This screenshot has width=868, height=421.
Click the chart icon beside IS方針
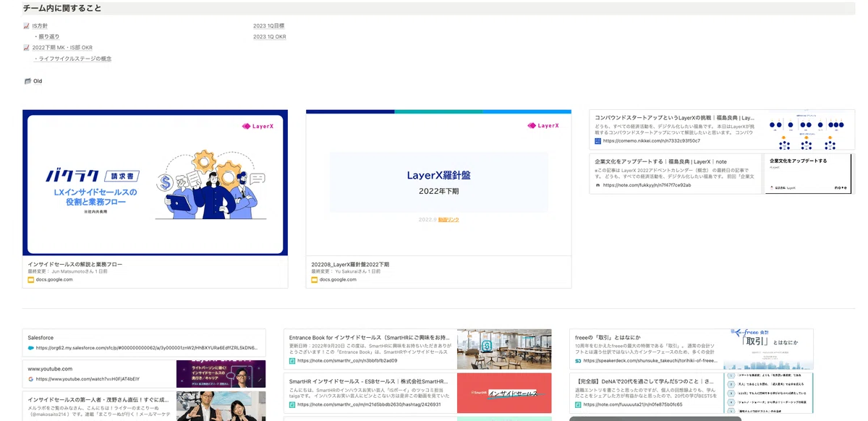(x=27, y=26)
